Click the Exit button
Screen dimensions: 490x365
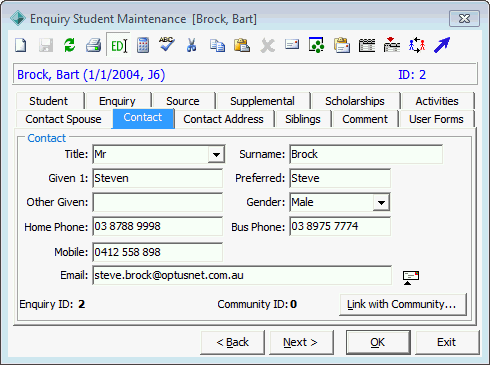447,342
